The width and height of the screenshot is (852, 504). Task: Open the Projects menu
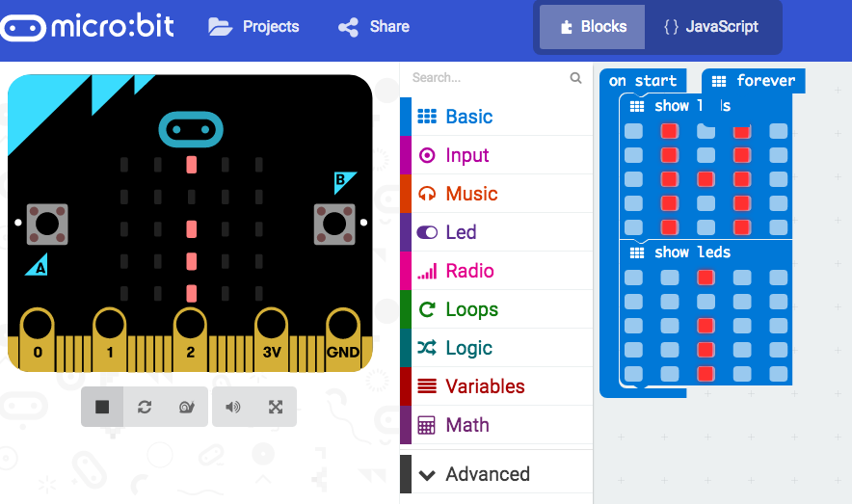pos(254,27)
